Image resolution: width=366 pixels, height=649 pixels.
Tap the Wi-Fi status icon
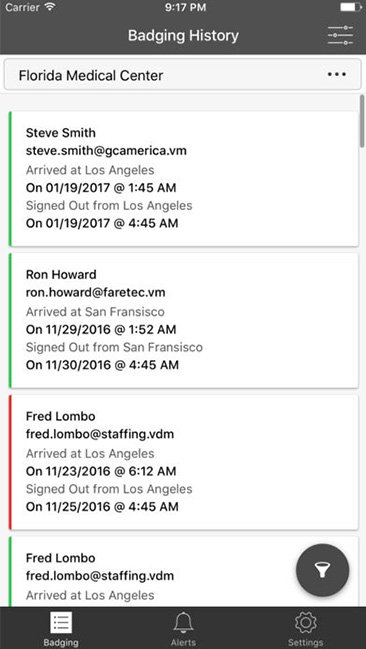pyautogui.click(x=50, y=7)
